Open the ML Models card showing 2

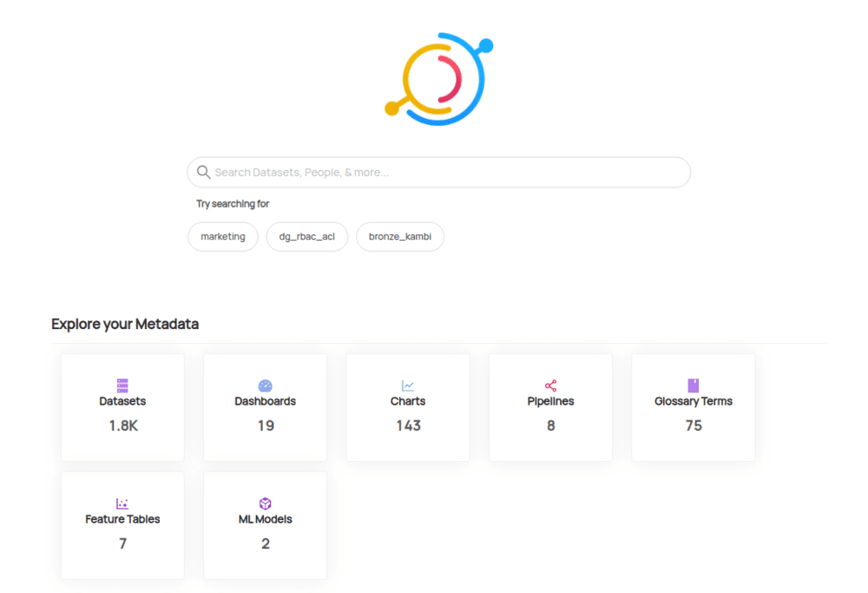265,525
